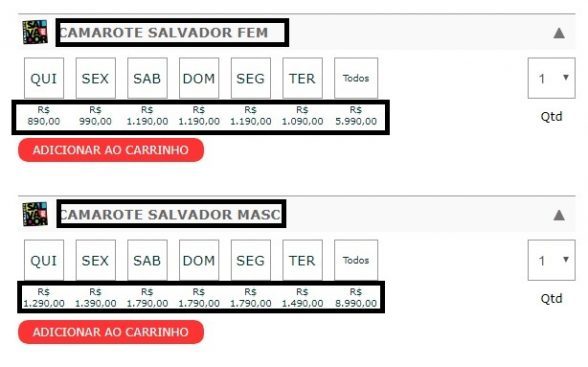Click the Camarote Salvador MASC title

(170, 214)
